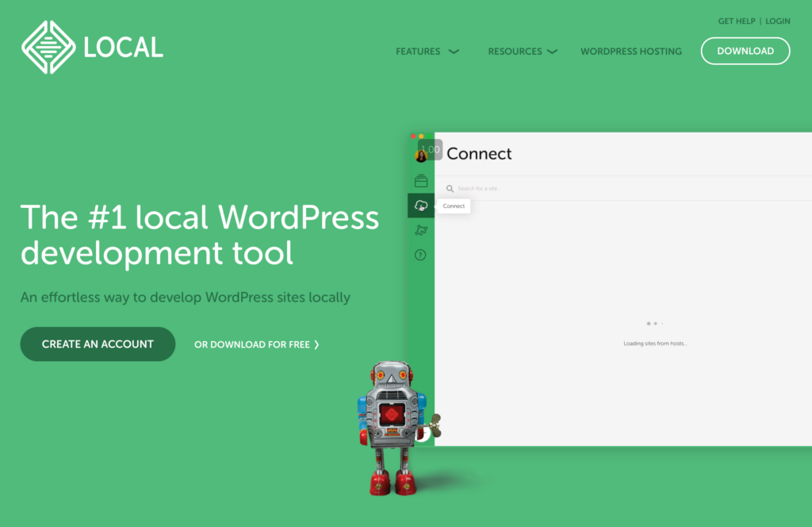The image size is (812, 527).
Task: Click the magnifying glass search icon
Action: coord(450,189)
